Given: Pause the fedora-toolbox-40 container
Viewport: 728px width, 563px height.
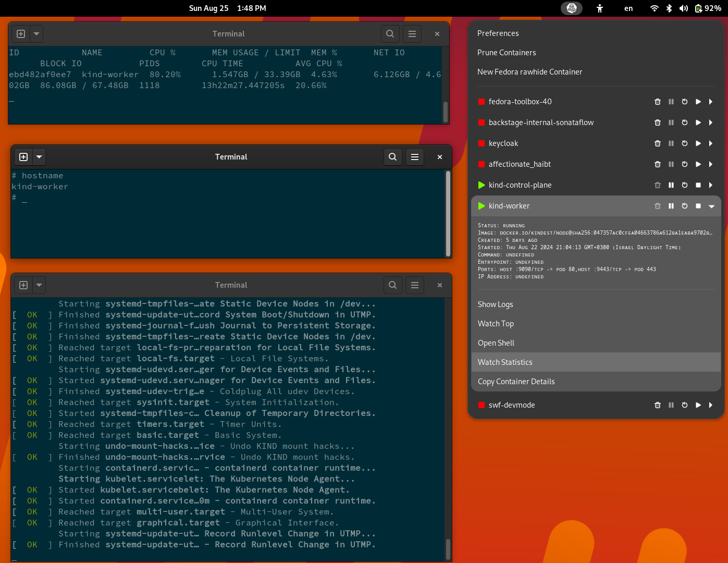Looking at the screenshot, I should point(671,102).
